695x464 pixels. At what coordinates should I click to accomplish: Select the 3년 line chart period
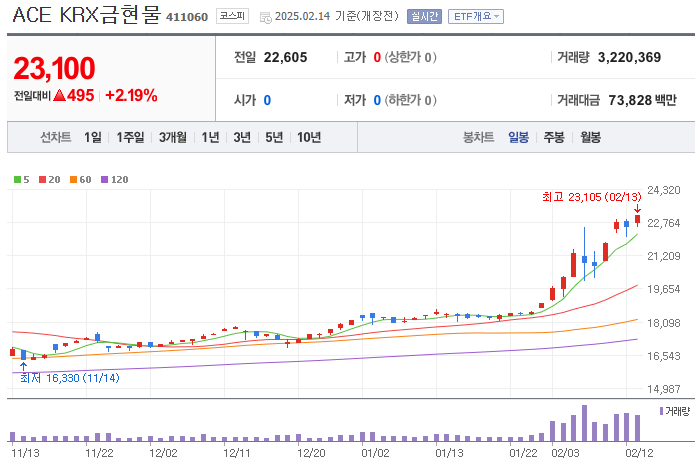[242, 137]
